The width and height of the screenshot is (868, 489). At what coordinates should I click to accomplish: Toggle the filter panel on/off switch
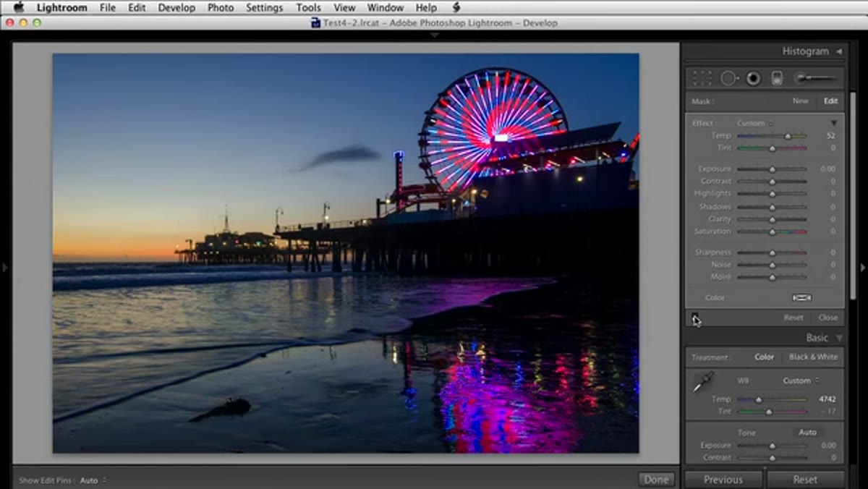[x=695, y=317]
